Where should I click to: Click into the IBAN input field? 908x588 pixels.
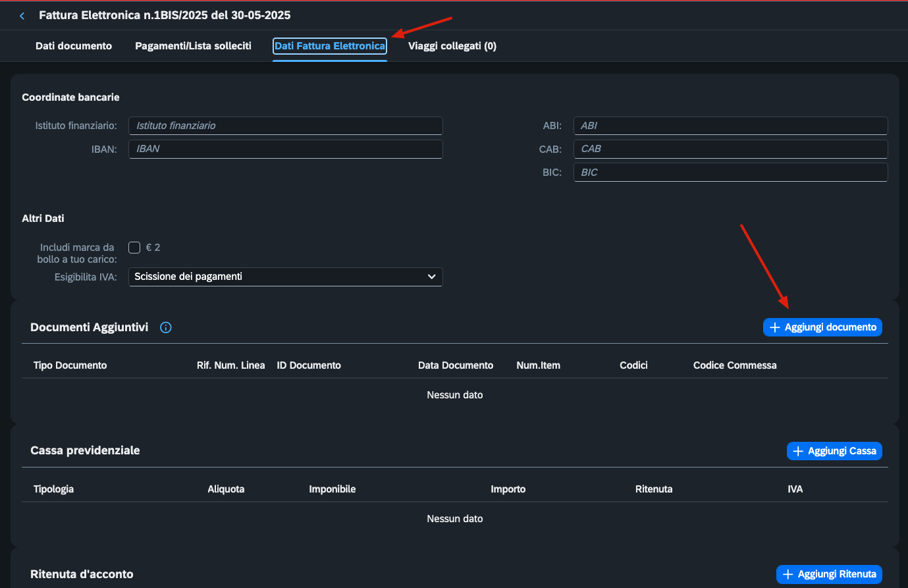285,149
